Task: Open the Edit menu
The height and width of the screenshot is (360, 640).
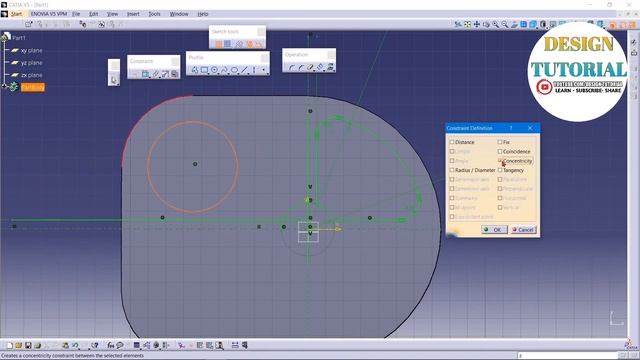Action: tap(93, 14)
